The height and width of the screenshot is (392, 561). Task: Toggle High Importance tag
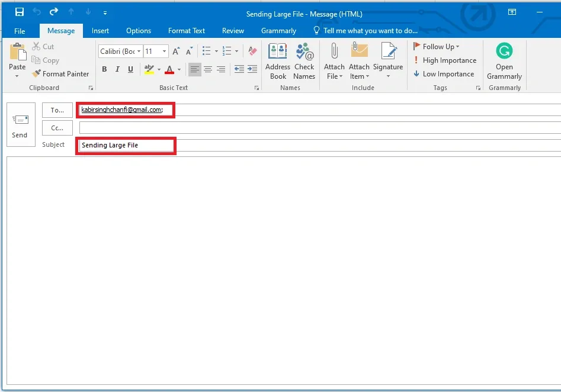click(445, 60)
